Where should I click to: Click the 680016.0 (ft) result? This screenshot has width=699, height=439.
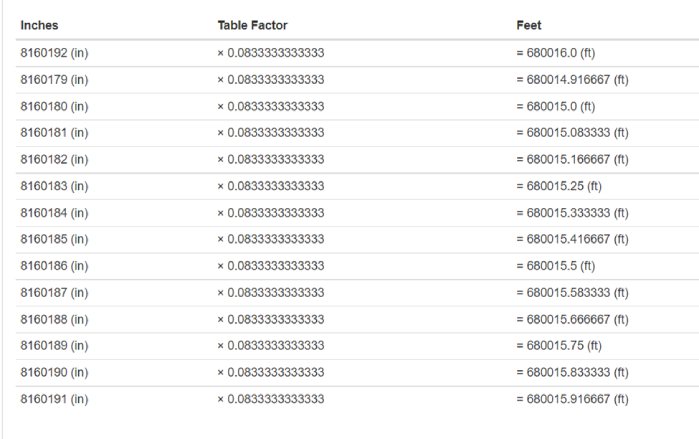556,53
